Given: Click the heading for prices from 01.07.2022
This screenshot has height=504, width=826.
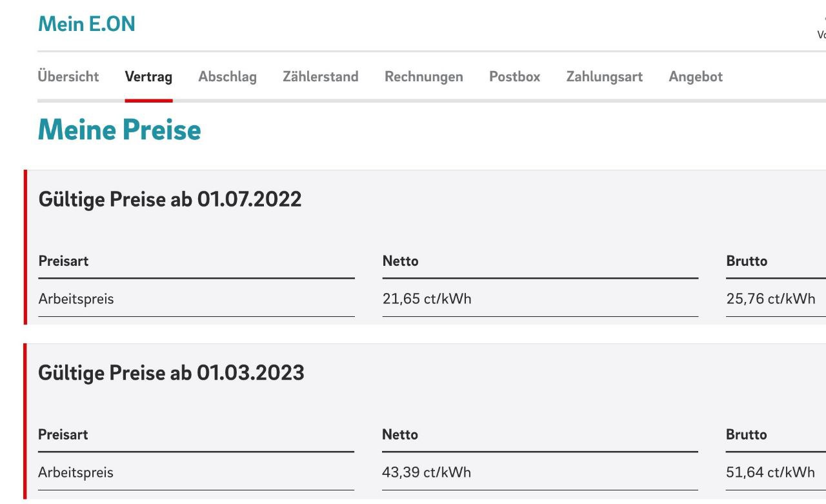Looking at the screenshot, I should (170, 199).
